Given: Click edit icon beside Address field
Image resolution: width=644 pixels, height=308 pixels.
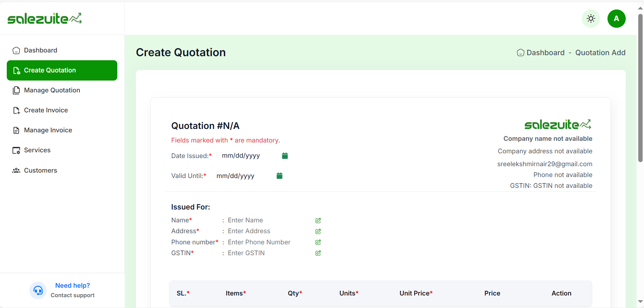Looking at the screenshot, I should (x=318, y=231).
